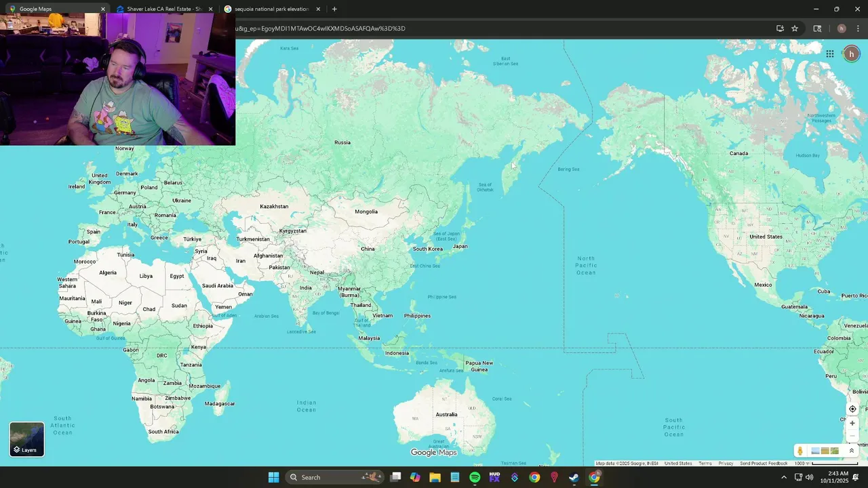Screen dimensions: 868x488
Task: Open the Windows Start menu
Action: [274, 477]
